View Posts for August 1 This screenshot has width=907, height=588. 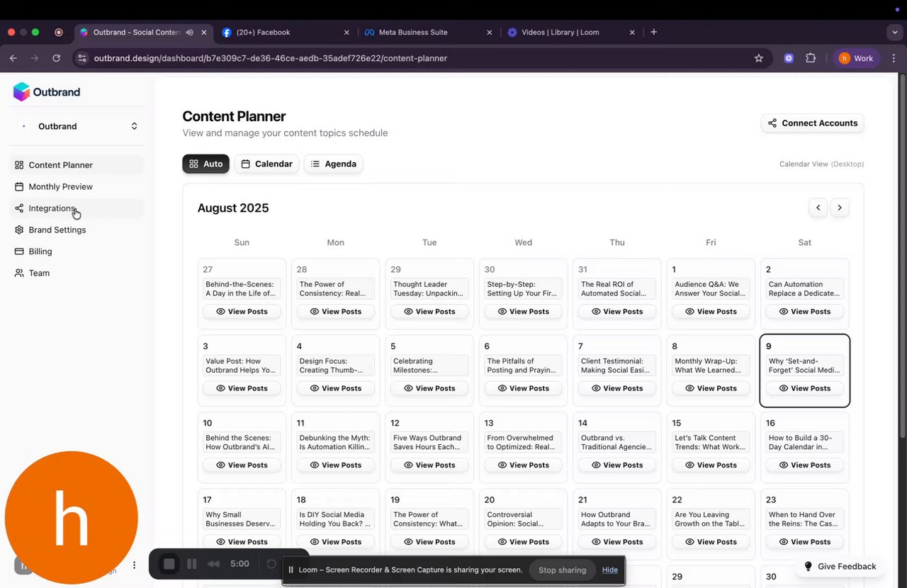711,312
